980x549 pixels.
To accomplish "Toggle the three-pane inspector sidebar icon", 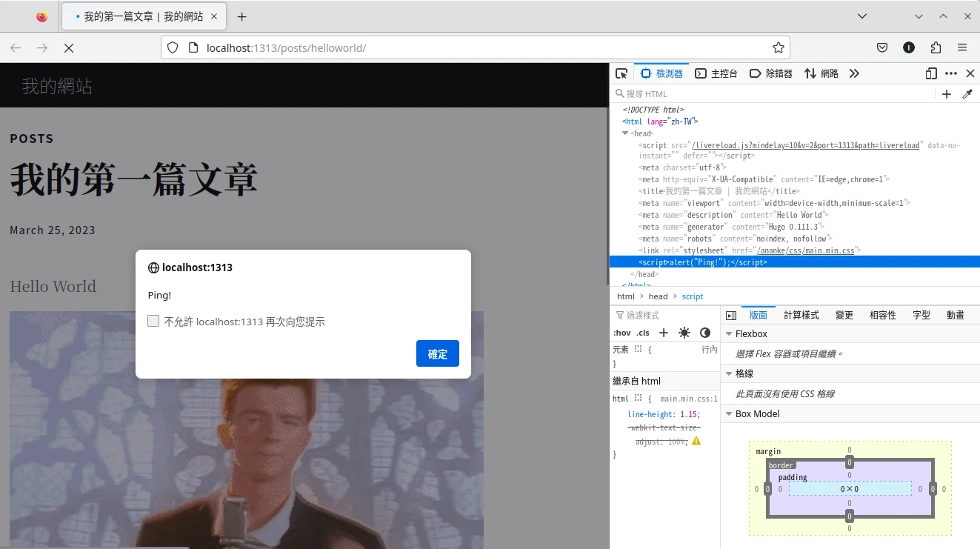I will pyautogui.click(x=731, y=316).
